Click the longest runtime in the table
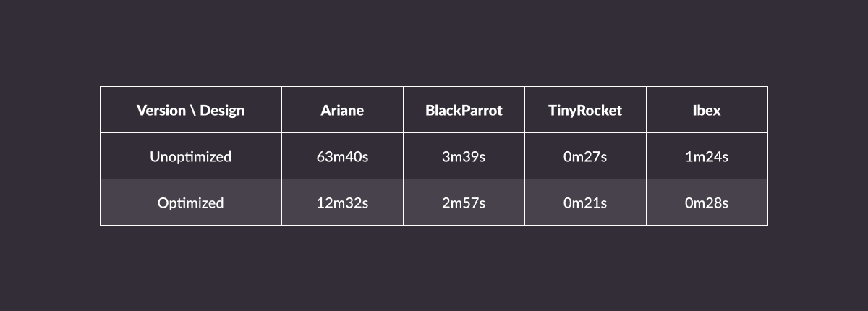This screenshot has width=868, height=311. tap(342, 156)
